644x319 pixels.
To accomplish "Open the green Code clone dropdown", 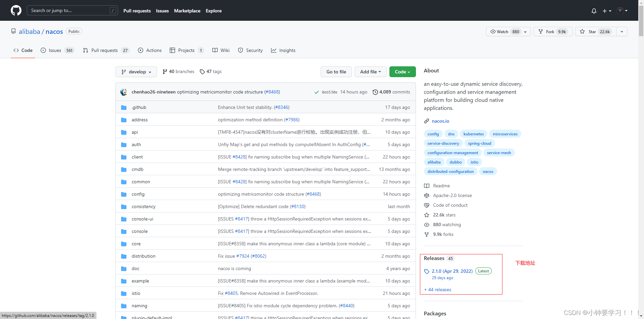I will (x=402, y=72).
